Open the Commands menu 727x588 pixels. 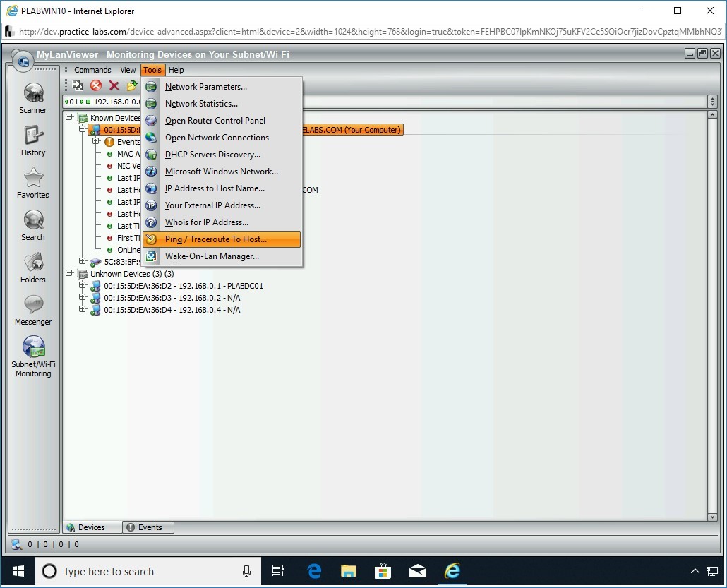point(92,70)
